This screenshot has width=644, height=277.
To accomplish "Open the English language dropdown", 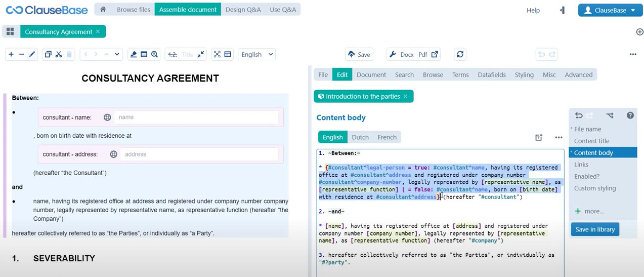I will coord(257,54).
